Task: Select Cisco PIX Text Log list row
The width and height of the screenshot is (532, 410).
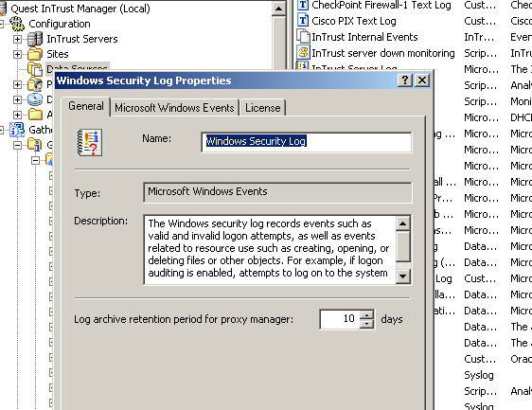Action: pos(354,21)
